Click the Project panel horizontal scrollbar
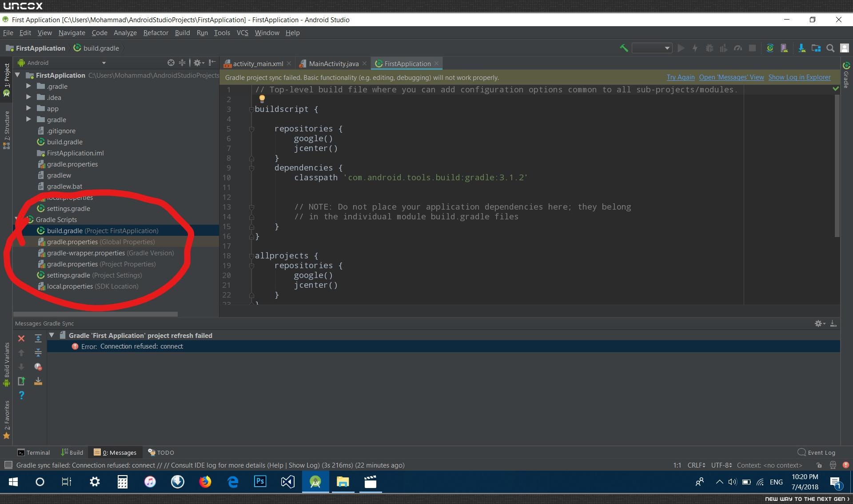The width and height of the screenshot is (853, 504). point(96,314)
